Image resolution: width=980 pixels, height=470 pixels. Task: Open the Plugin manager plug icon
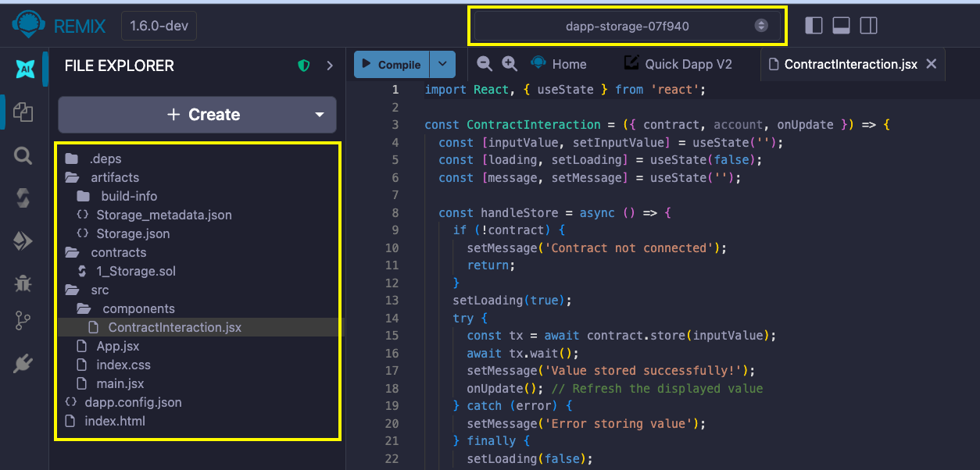click(x=23, y=363)
